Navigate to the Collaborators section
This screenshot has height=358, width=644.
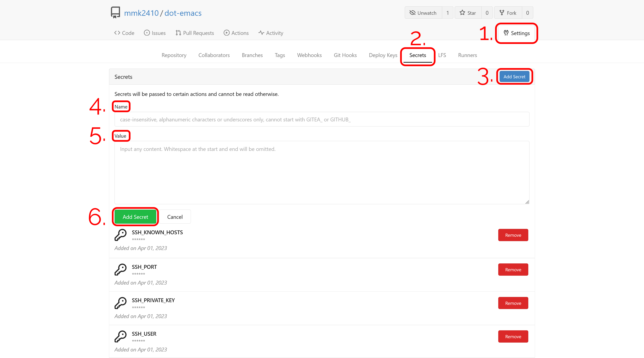[x=214, y=55]
